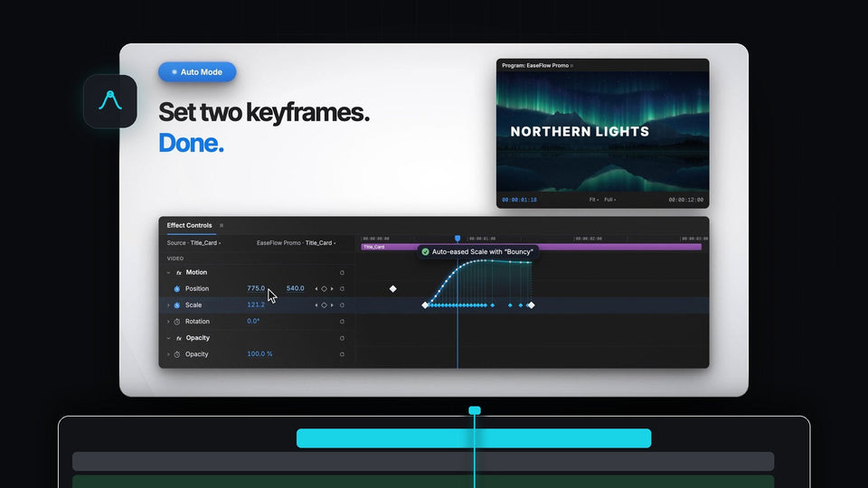Image resolution: width=868 pixels, height=488 pixels.
Task: Click the Auto Mode pill button
Action: [197, 72]
